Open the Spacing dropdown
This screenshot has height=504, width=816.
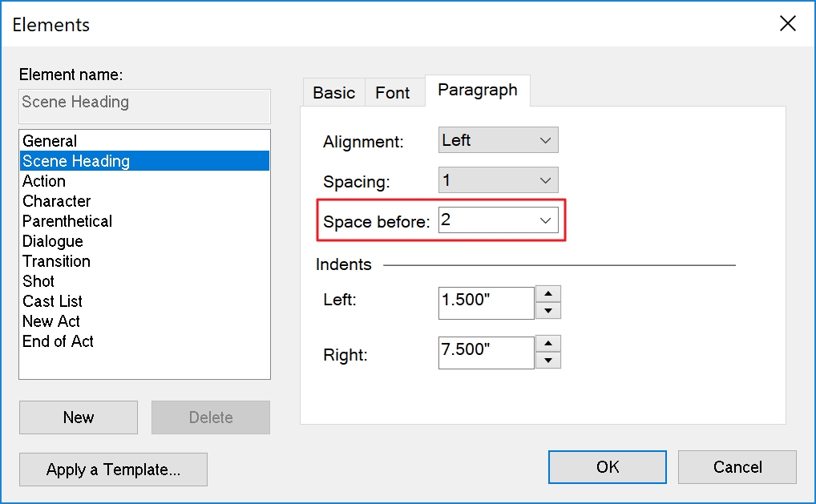pyautogui.click(x=498, y=180)
